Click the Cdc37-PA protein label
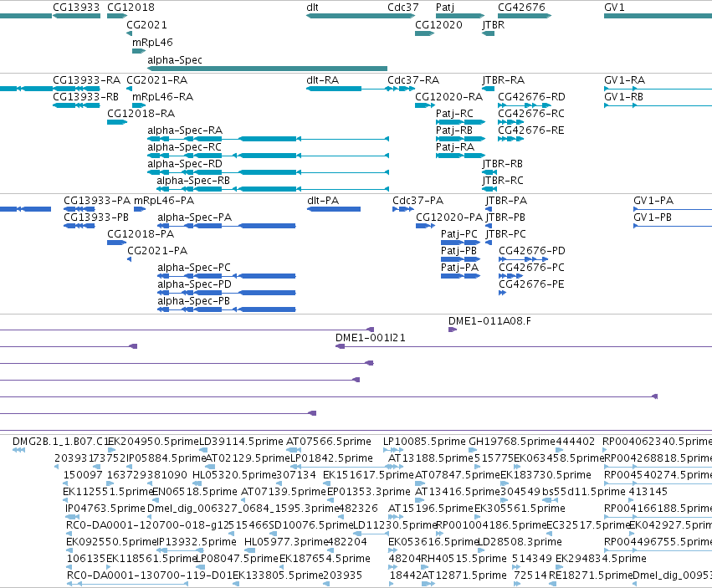Image resolution: width=712 pixels, height=588 pixels. tap(417, 200)
